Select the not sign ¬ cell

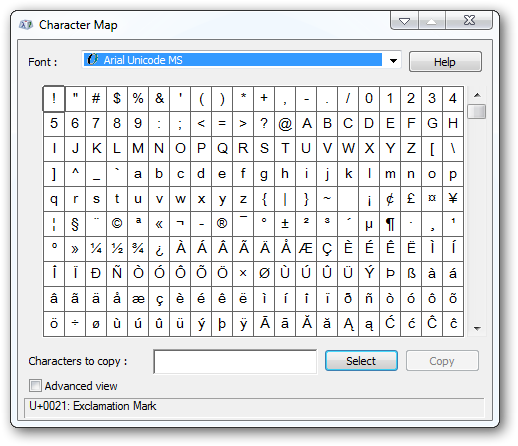(x=180, y=224)
